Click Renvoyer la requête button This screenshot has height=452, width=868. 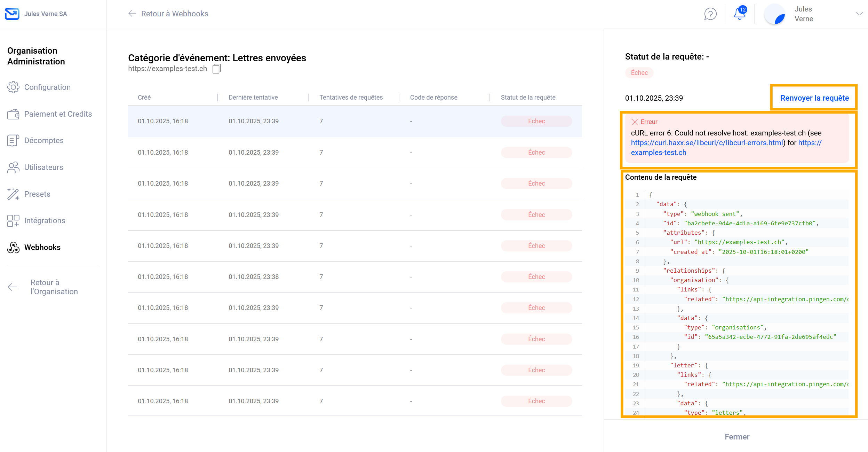[x=814, y=98]
